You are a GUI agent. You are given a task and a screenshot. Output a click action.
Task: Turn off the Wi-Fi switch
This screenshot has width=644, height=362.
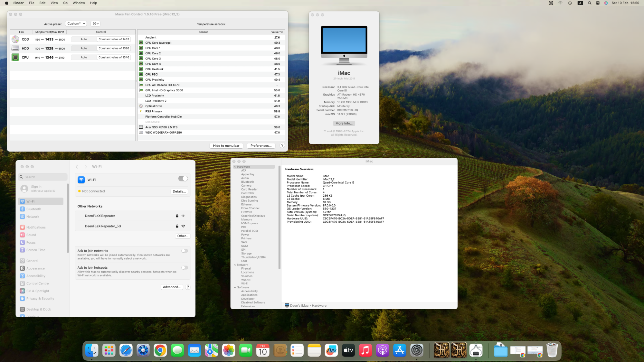183,179
